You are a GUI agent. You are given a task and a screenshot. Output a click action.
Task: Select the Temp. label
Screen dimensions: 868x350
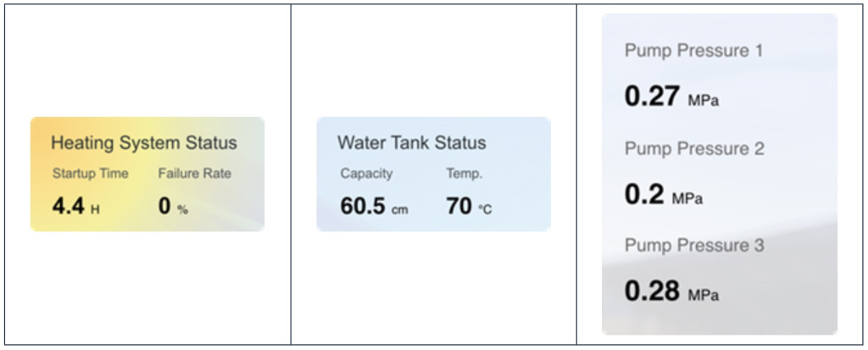coord(465,174)
